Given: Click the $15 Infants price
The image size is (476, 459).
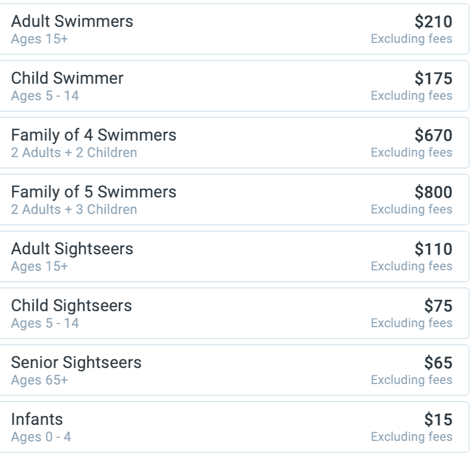Looking at the screenshot, I should click(x=438, y=420).
